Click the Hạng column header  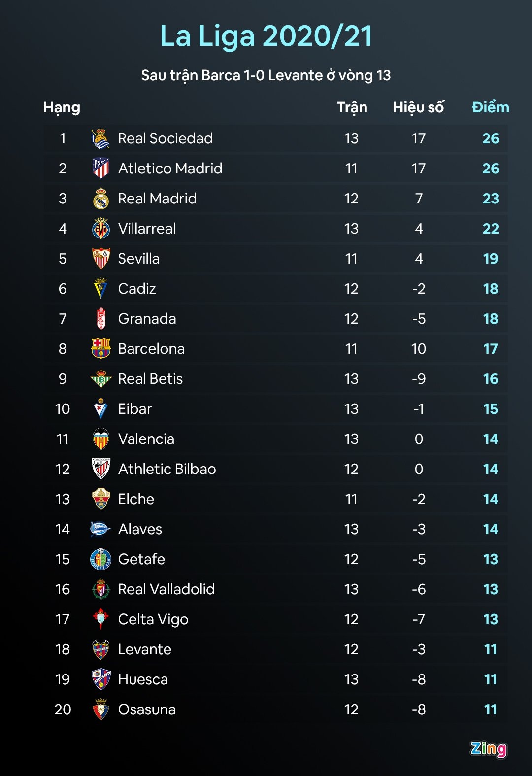(x=62, y=107)
